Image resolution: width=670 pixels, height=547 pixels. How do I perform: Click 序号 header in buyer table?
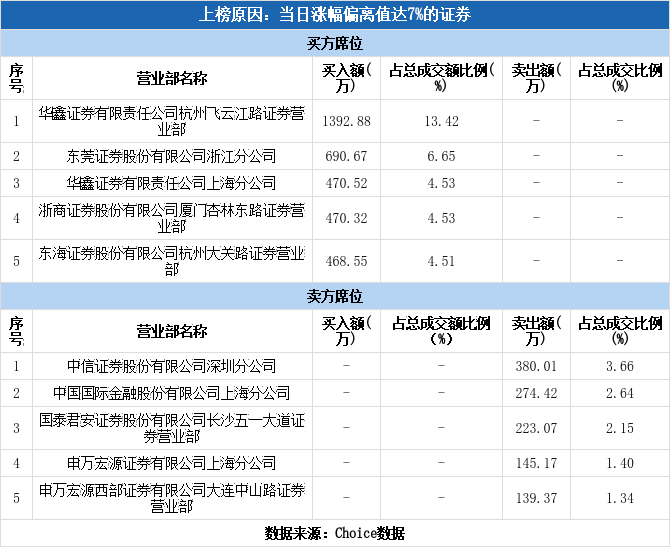(16, 78)
